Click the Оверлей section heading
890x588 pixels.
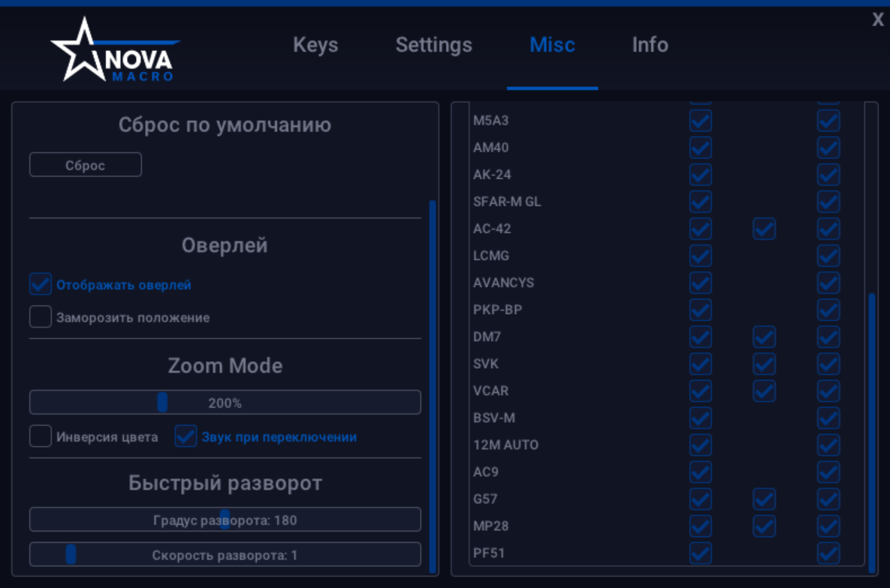pyautogui.click(x=225, y=246)
